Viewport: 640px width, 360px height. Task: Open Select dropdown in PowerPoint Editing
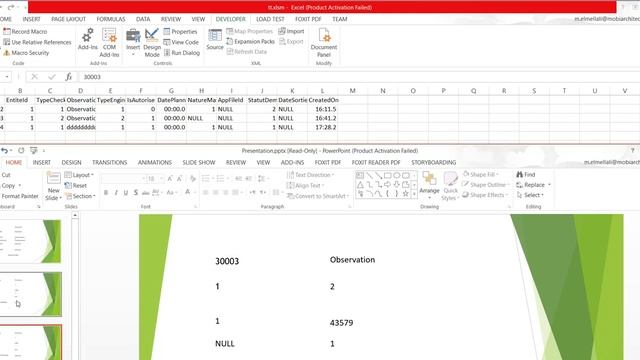pyautogui.click(x=530, y=195)
